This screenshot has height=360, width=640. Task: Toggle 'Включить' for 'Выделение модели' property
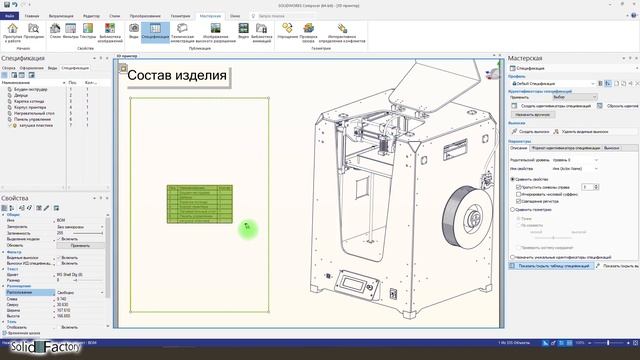coord(59,239)
